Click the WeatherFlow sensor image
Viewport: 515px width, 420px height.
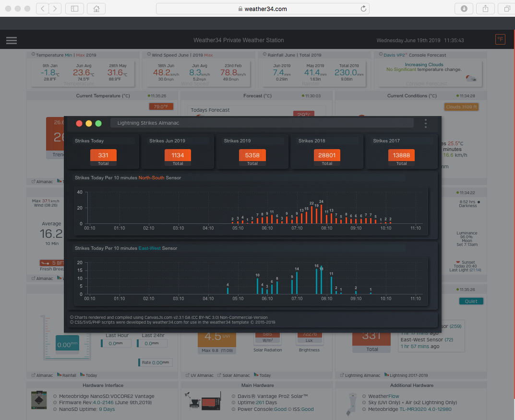pos(351,404)
